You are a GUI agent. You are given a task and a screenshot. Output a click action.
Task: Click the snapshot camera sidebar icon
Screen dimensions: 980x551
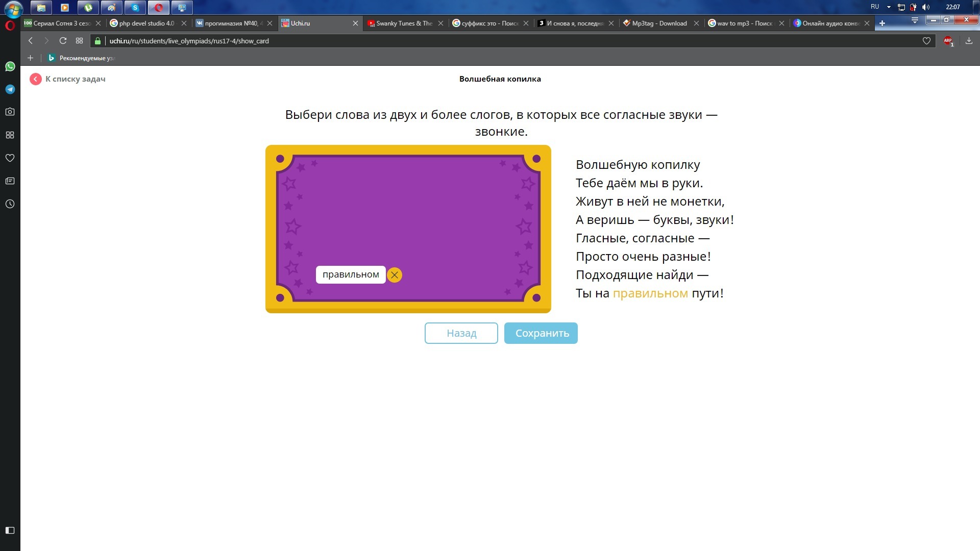[x=10, y=112]
